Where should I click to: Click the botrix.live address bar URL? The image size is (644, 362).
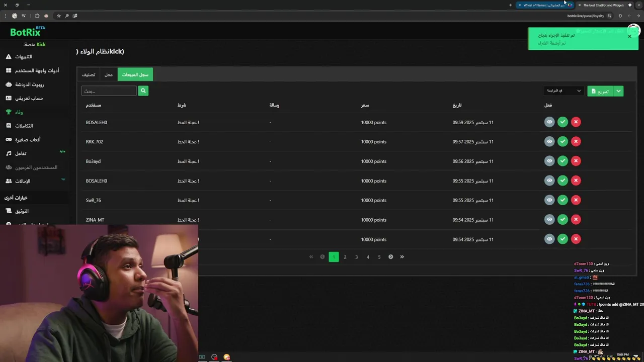586,16
